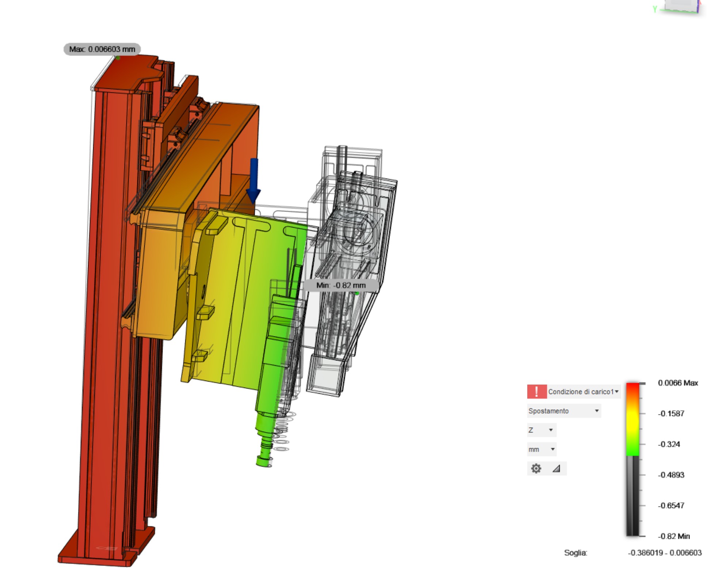The width and height of the screenshot is (714, 588).
Task: Click the Soglia label
Action: [576, 553]
